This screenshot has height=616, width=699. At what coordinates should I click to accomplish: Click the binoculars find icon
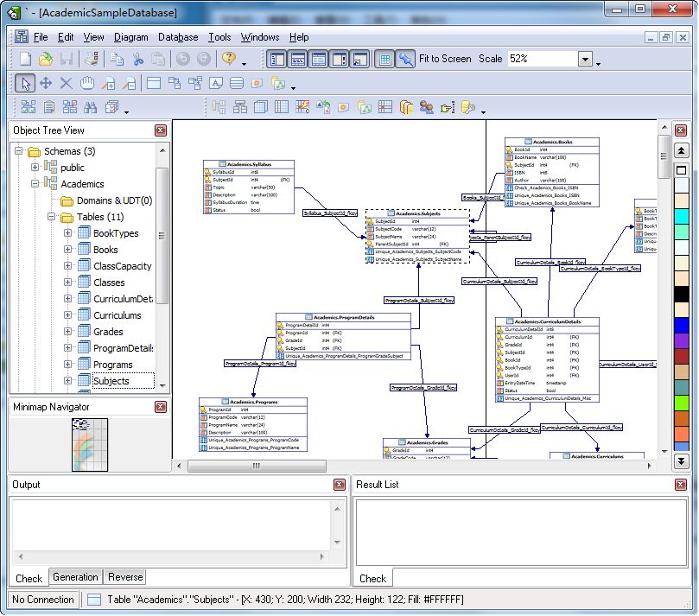coord(91,107)
